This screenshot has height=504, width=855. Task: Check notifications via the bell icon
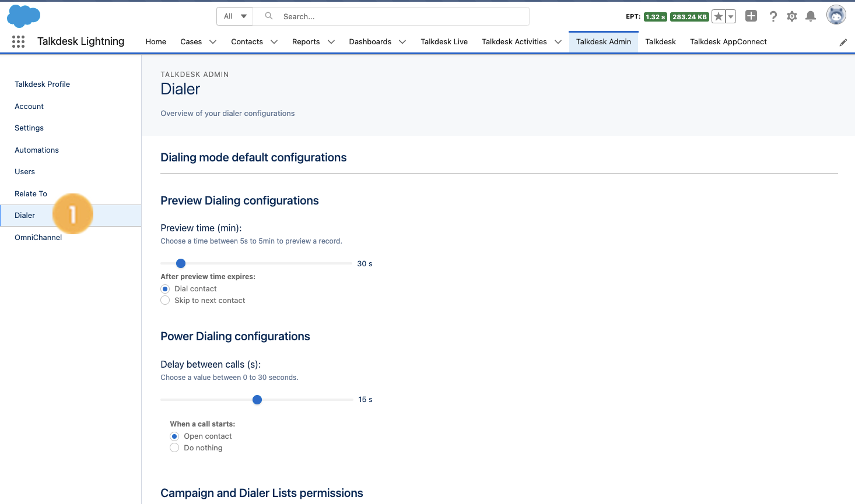(x=810, y=16)
